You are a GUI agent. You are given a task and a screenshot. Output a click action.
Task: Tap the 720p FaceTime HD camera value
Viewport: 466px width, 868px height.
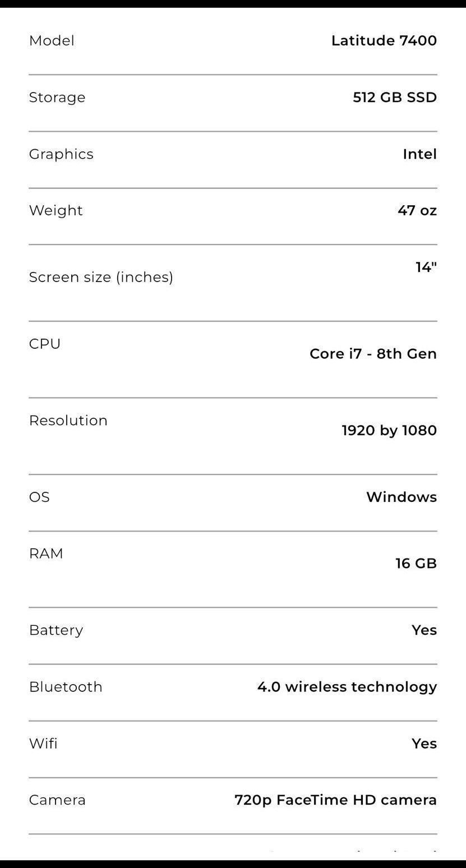click(x=335, y=800)
